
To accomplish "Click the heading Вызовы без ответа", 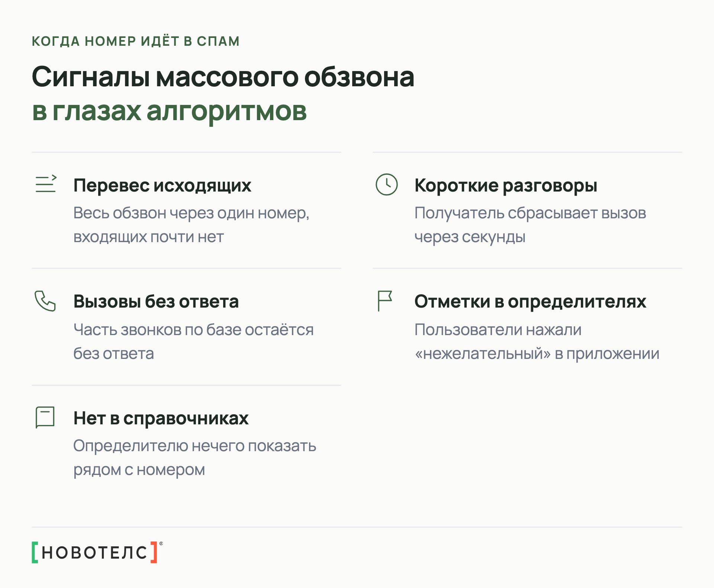I will [x=156, y=302].
